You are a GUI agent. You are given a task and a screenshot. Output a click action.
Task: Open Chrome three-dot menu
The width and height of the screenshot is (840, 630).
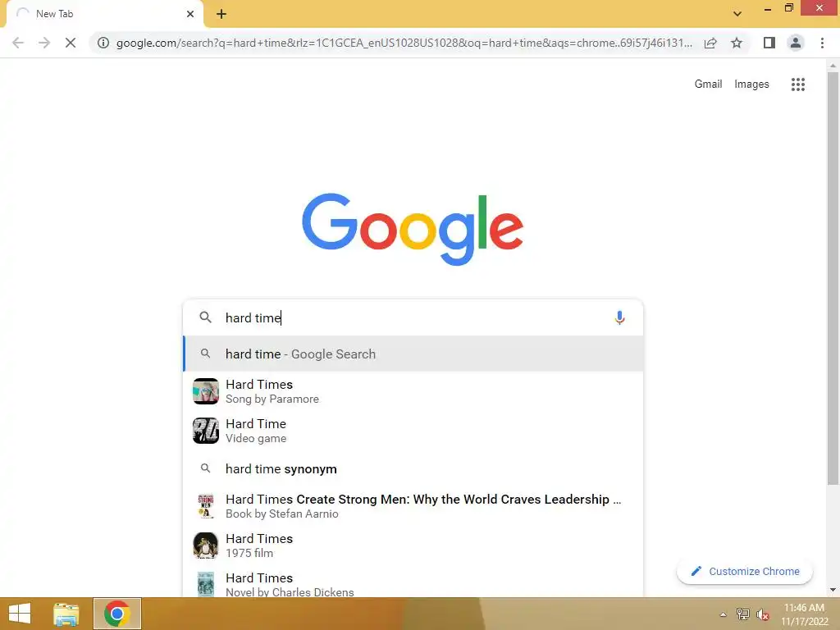point(822,43)
